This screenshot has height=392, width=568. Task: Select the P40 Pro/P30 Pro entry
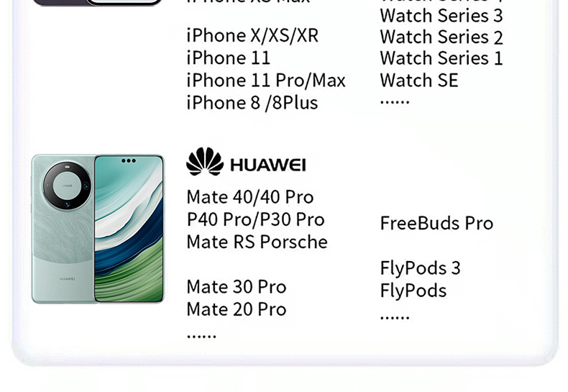pos(255,219)
